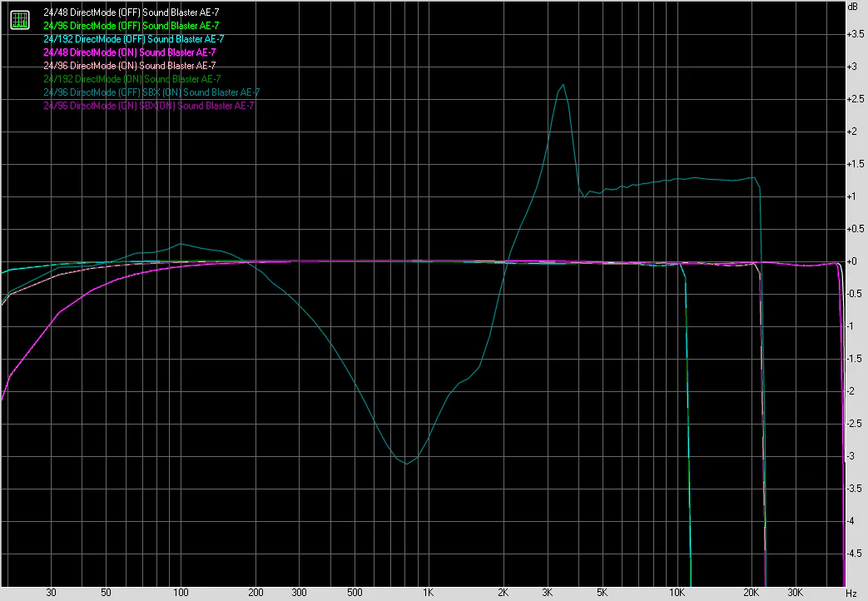Click the -1.5 dB axis label

click(x=855, y=359)
